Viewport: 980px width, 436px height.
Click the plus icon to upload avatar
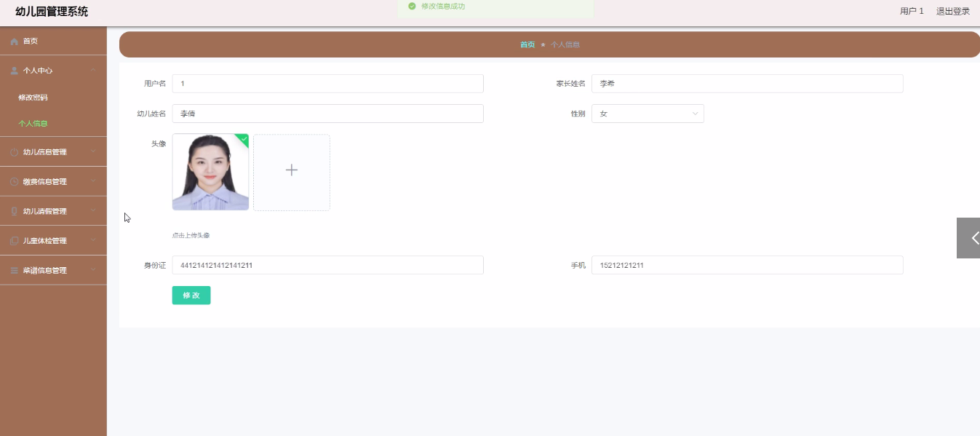[291, 170]
